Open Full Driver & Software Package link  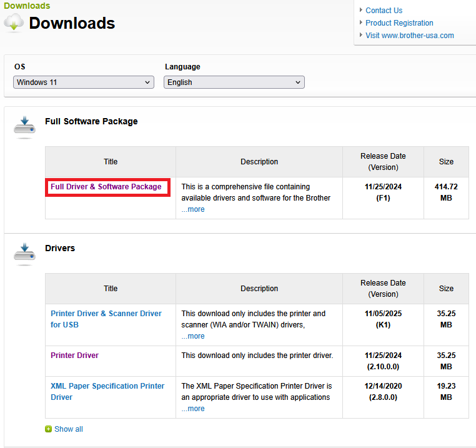tap(106, 187)
